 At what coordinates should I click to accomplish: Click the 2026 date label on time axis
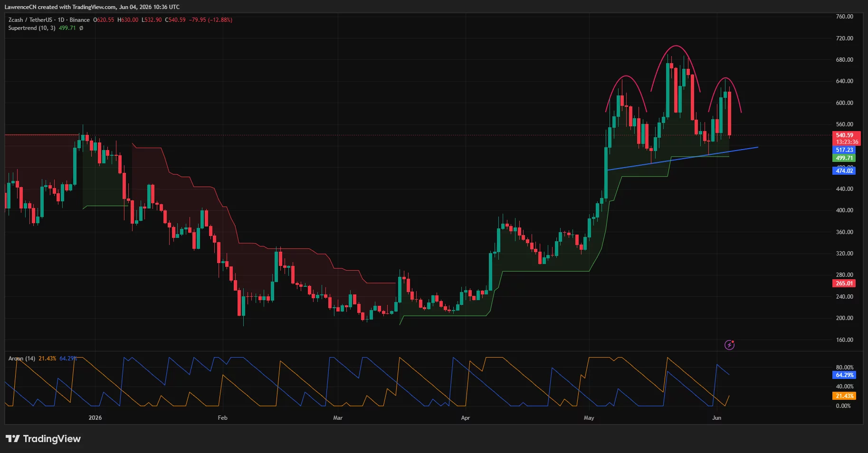(x=95, y=418)
